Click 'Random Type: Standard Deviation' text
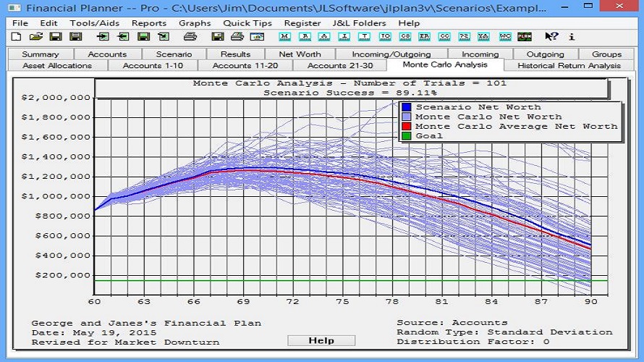 coord(504,332)
